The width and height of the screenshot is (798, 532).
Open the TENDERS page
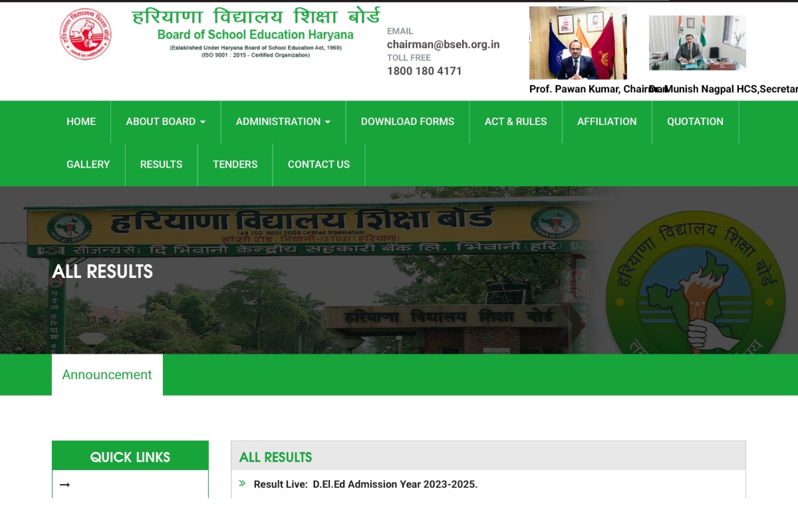235,164
